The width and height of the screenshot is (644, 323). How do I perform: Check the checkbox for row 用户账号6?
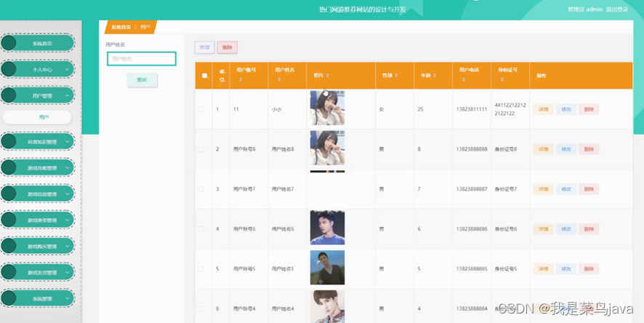click(x=201, y=229)
